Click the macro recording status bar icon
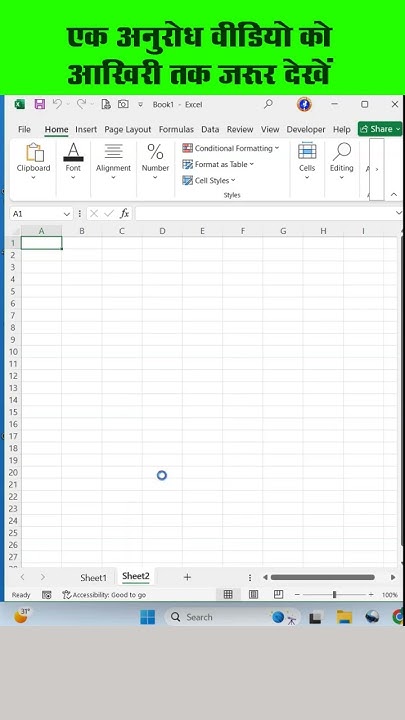This screenshot has height=720, width=405. 47,595
